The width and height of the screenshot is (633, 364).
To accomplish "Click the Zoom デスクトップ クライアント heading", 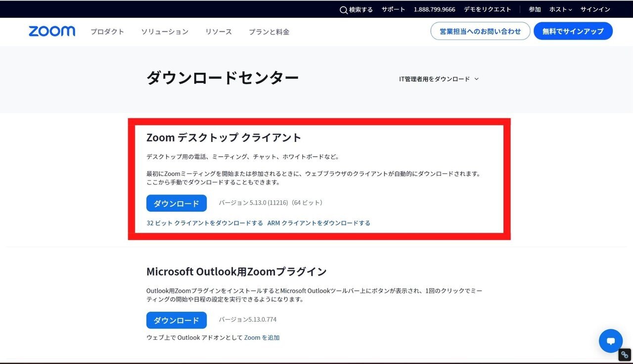I will (x=224, y=137).
